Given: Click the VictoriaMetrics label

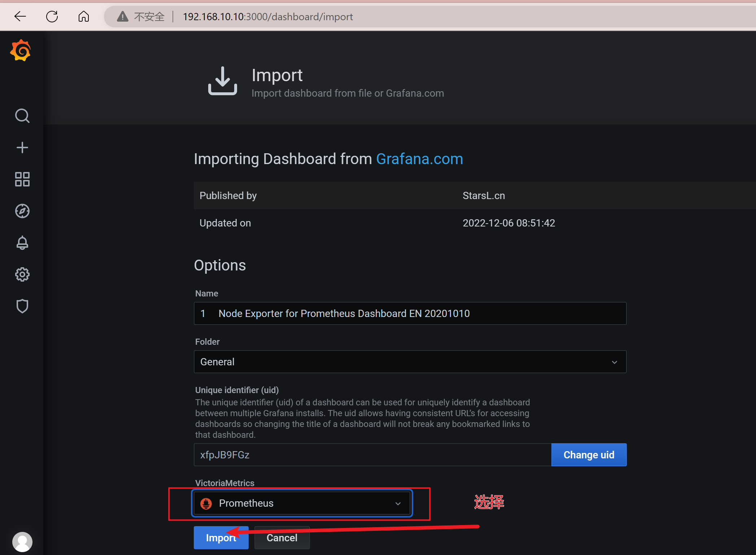Looking at the screenshot, I should [224, 483].
